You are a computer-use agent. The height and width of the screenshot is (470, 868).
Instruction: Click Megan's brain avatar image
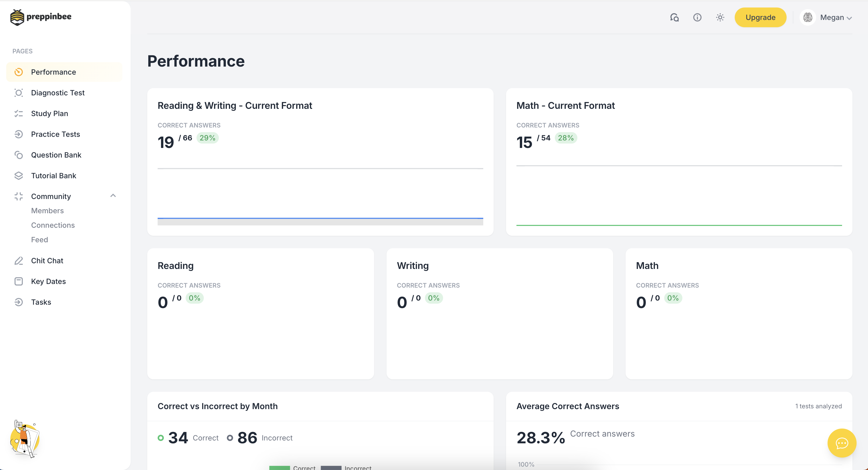pyautogui.click(x=808, y=18)
